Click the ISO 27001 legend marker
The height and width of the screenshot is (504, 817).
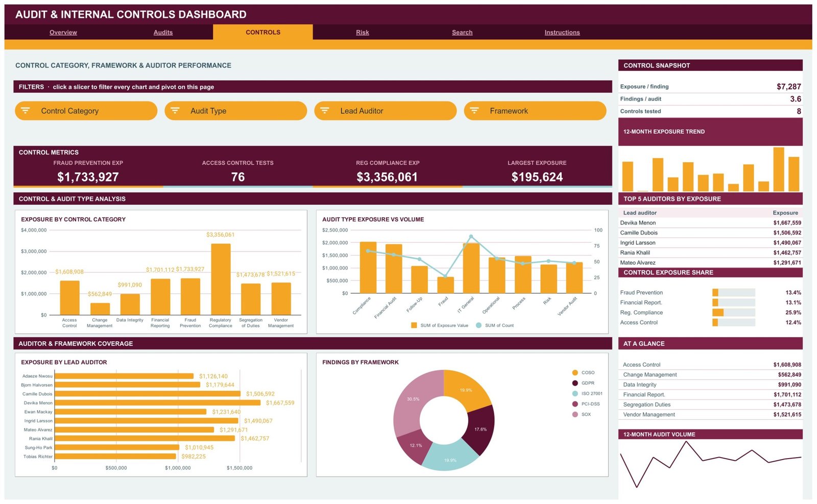point(575,393)
